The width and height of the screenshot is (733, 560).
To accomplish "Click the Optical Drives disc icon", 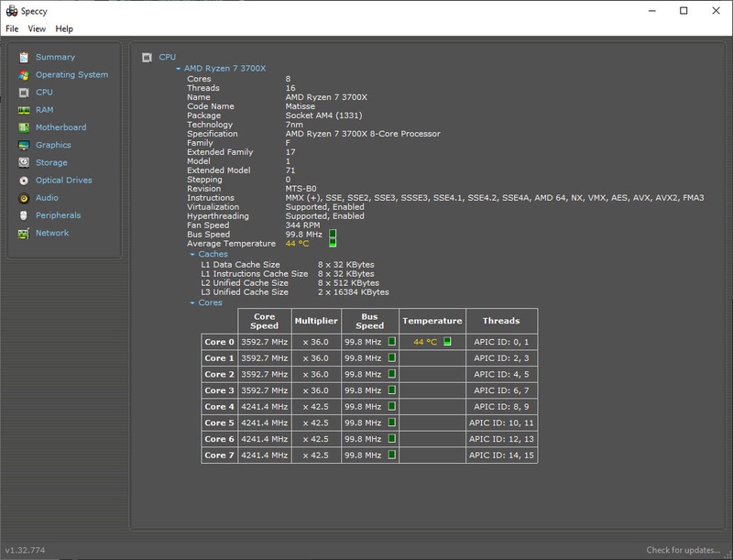I will 24,181.
